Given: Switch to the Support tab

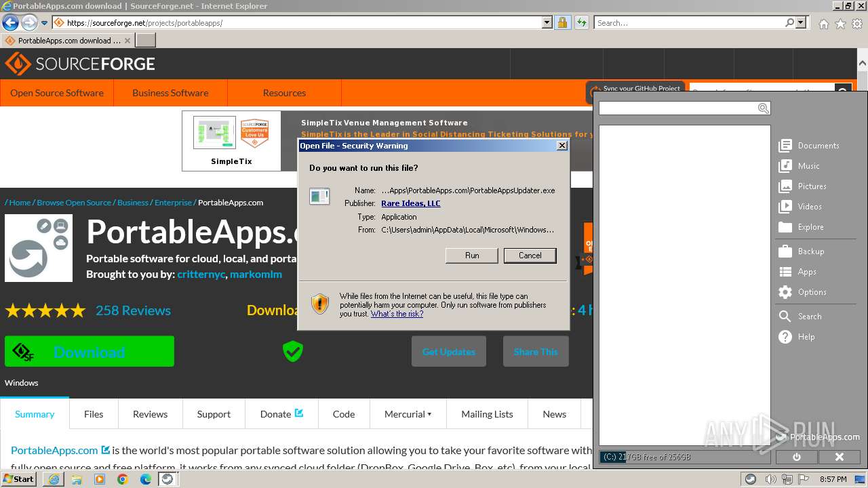Looking at the screenshot, I should pos(214,414).
